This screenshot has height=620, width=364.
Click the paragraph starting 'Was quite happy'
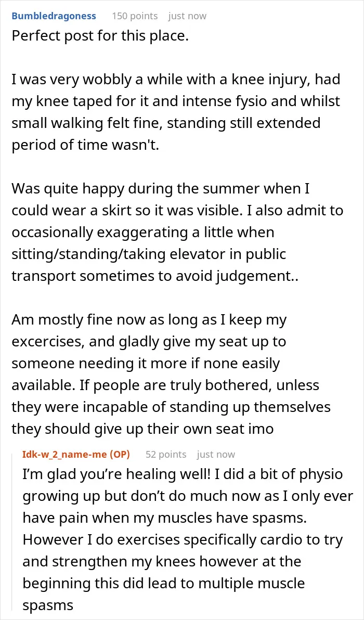point(178,232)
